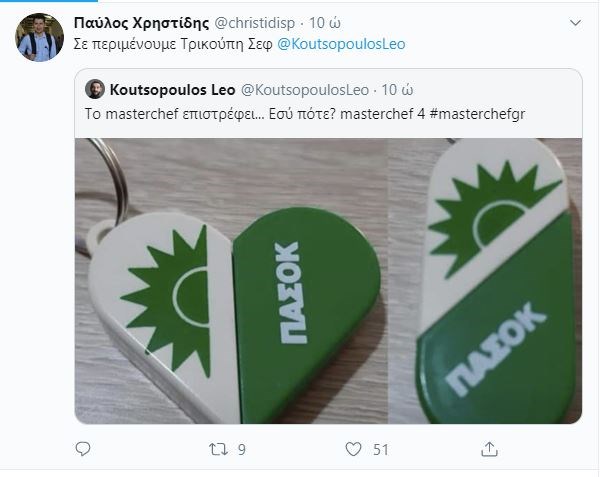Expand the tweet options chevron
The image size is (600, 477).
573,21
